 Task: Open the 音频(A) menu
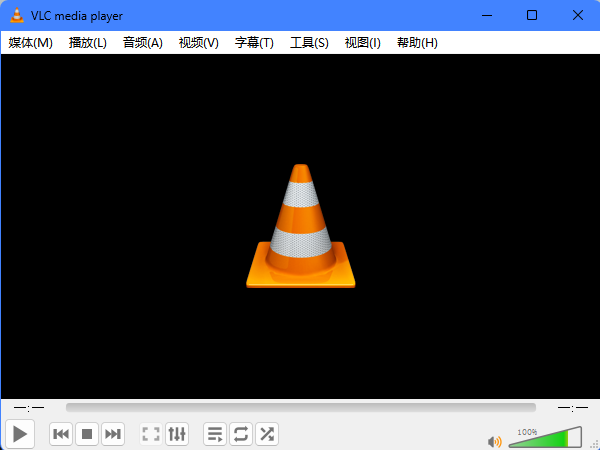pos(143,42)
